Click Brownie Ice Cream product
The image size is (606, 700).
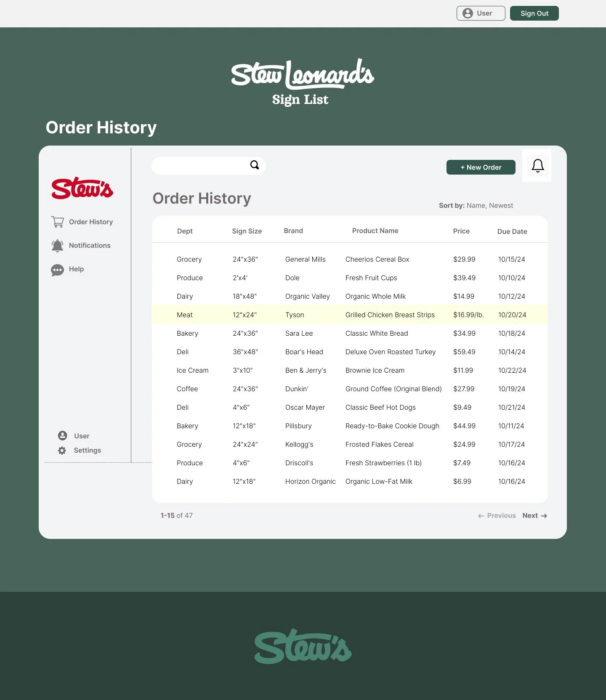tap(375, 371)
